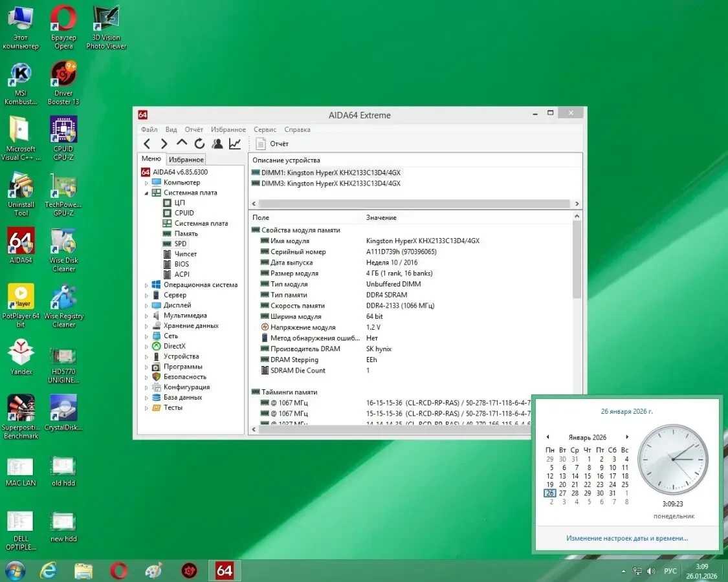
Task: Open the Сервис menu
Action: [265, 129]
